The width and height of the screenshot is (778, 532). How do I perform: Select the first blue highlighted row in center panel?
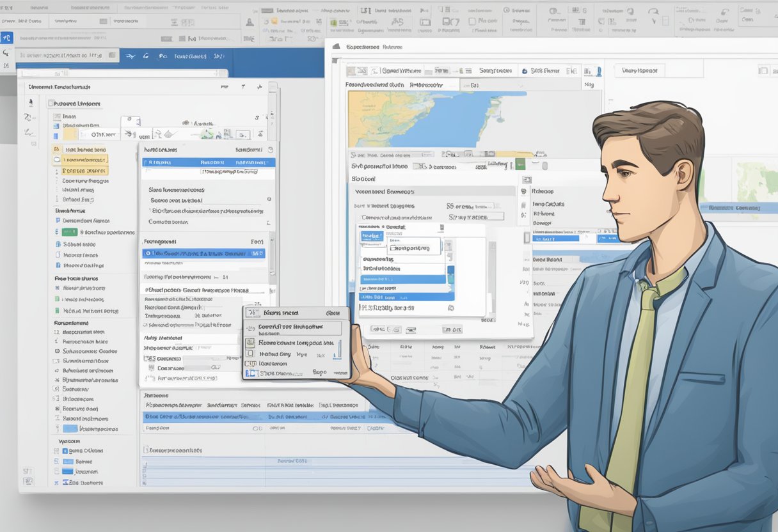tap(208, 162)
